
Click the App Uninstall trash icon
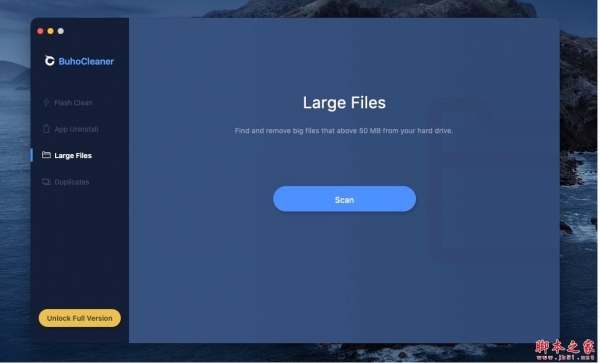pos(46,129)
